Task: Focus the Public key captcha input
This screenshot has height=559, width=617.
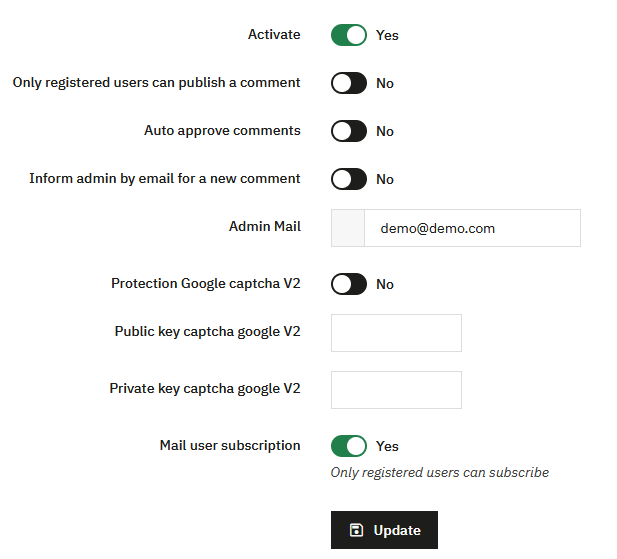Action: 396,333
